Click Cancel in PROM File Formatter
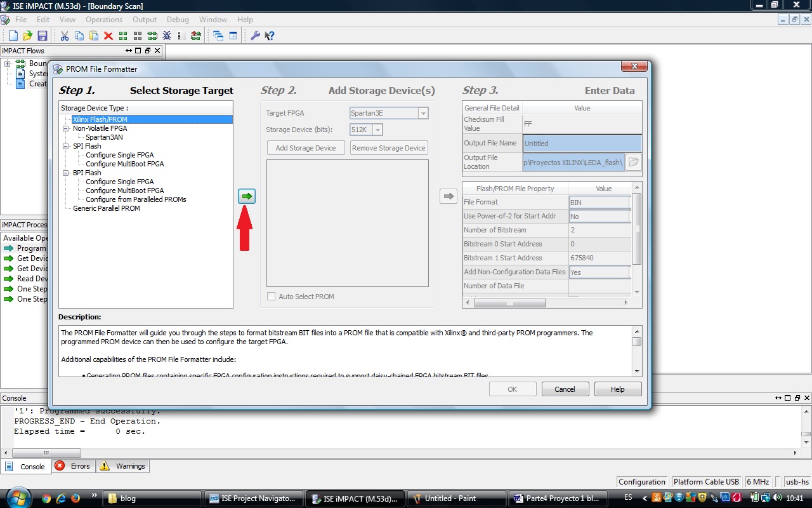This screenshot has width=812, height=508. tap(565, 389)
